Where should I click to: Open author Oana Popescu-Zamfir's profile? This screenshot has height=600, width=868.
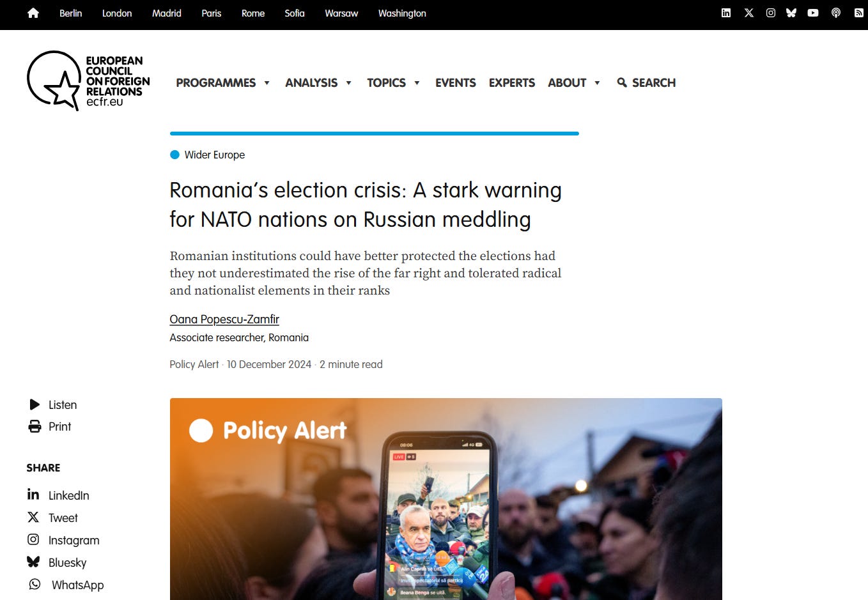(224, 319)
